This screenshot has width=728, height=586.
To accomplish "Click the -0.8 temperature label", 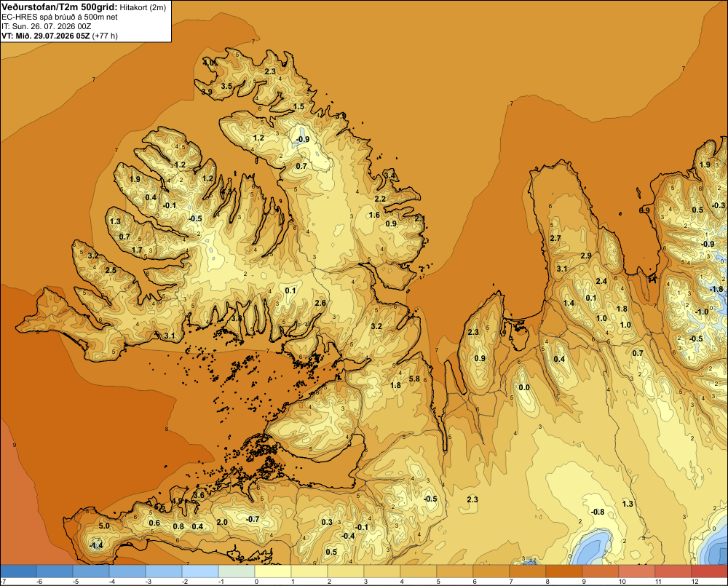I will (598, 512).
